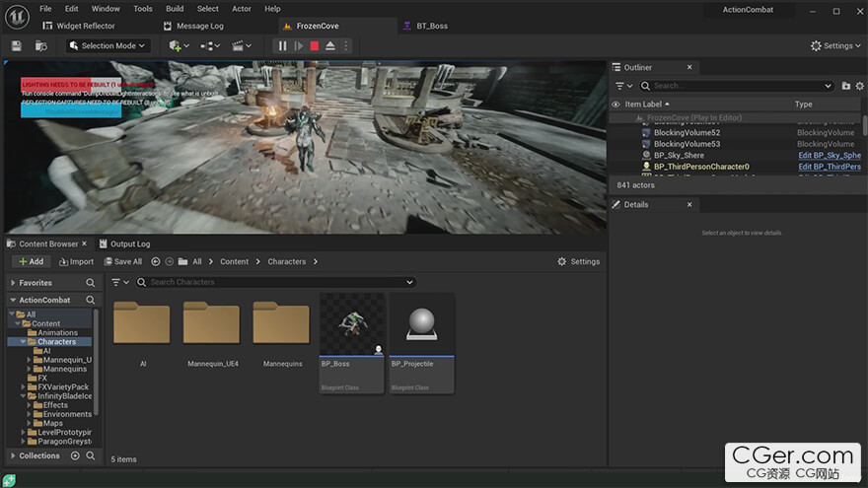Click the Import button
The image size is (868, 488).
(x=76, y=261)
